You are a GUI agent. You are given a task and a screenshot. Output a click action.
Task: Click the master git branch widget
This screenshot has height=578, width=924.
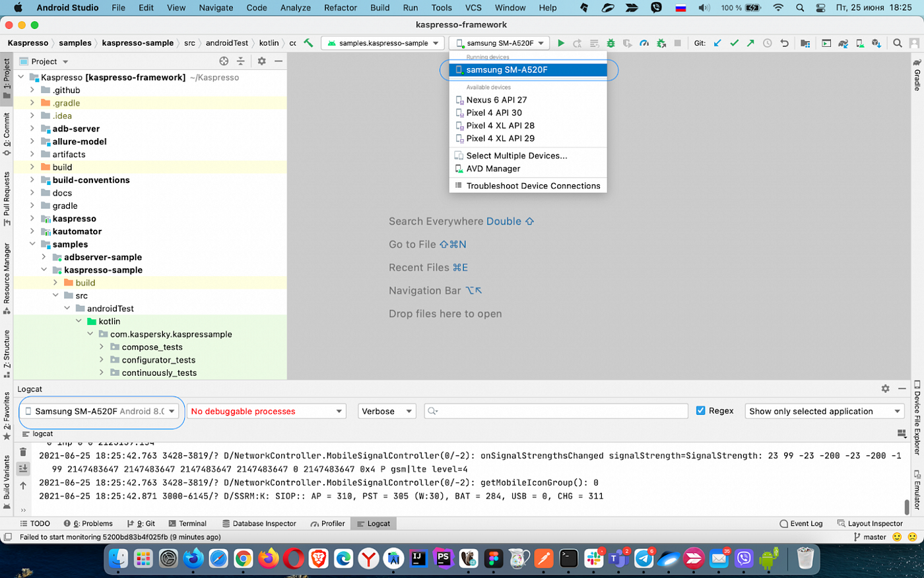(871, 537)
